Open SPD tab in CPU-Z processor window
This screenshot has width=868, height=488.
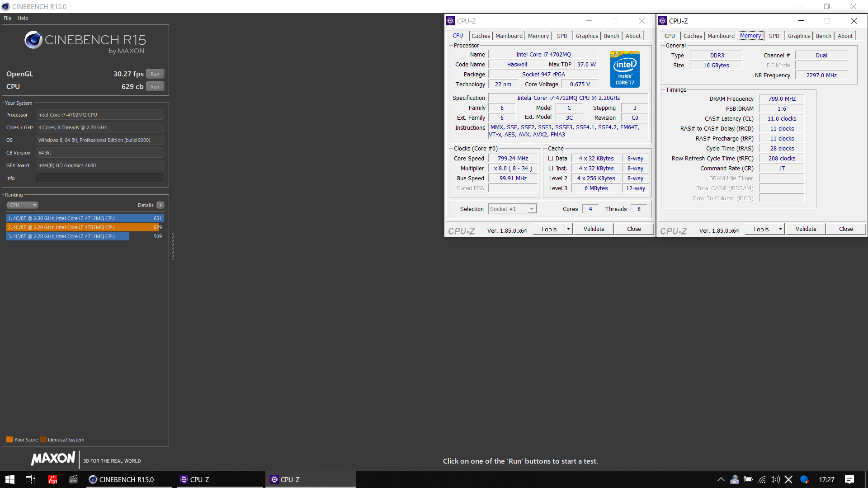[562, 36]
